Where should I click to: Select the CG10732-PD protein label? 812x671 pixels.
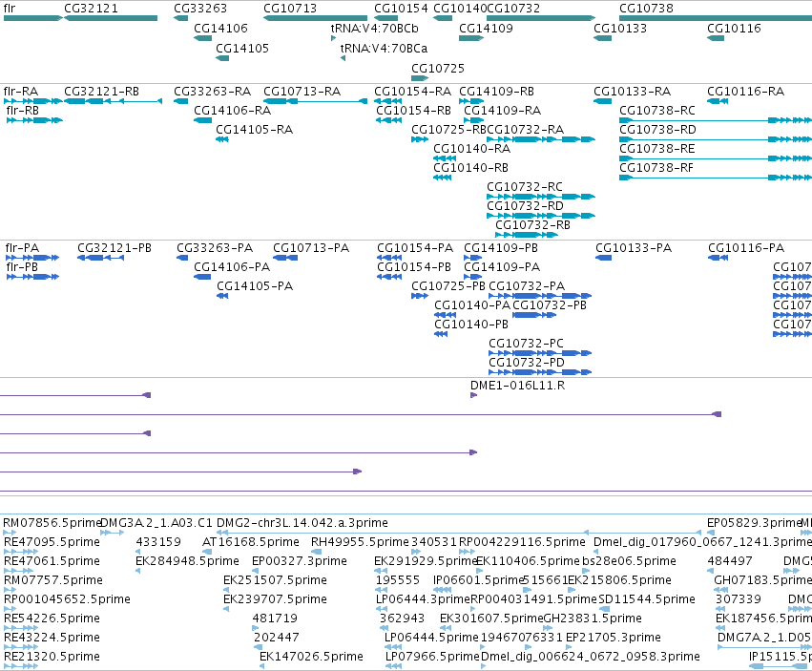527,362
